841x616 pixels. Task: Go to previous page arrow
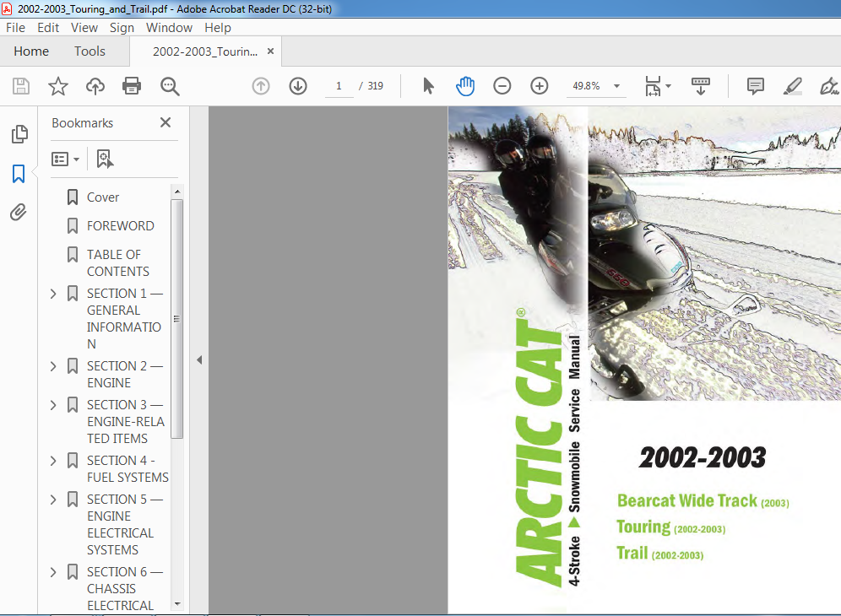[x=261, y=86]
